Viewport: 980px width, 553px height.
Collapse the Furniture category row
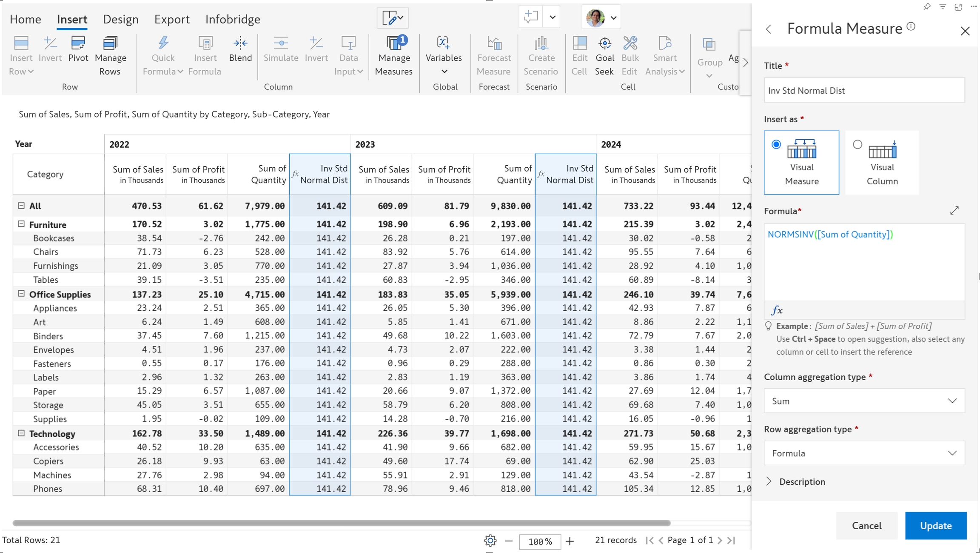click(x=21, y=224)
